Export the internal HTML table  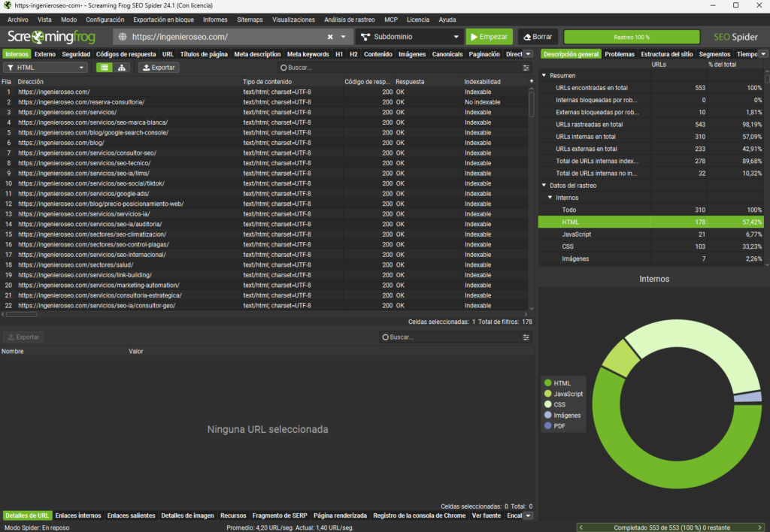click(x=159, y=68)
